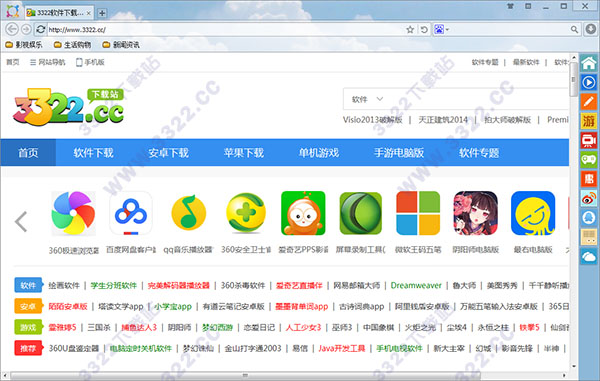This screenshot has width=600, height=381.
Task: Click the carousel previous left chevron
Action: coord(21,221)
